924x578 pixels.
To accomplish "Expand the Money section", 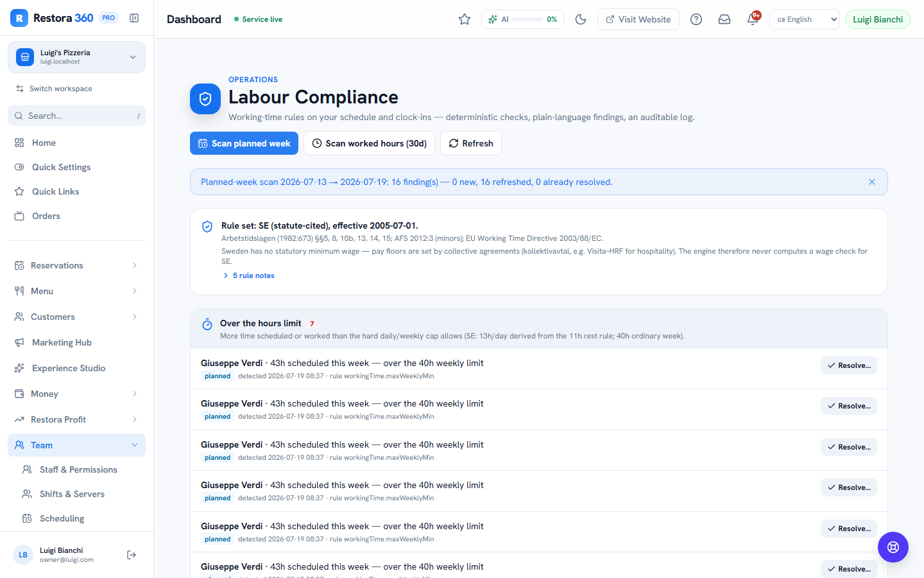I will 76,394.
